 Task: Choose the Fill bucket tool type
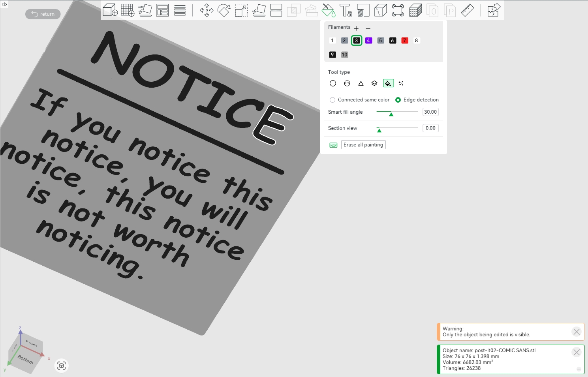pyautogui.click(x=388, y=83)
